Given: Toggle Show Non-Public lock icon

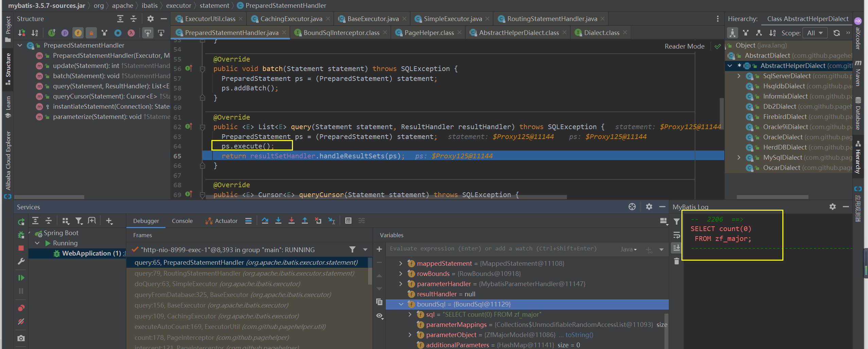Looking at the screenshot, I should tap(91, 33).
